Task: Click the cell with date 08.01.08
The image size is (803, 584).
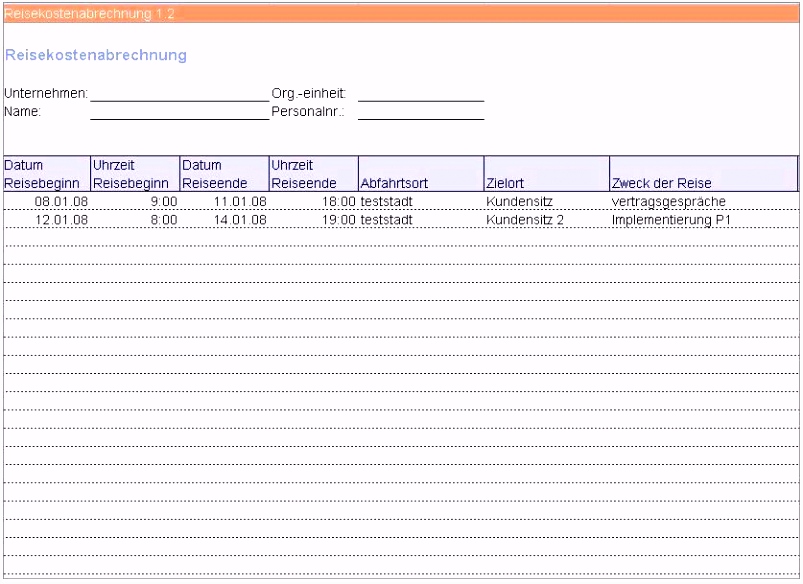Action: pyautogui.click(x=47, y=201)
